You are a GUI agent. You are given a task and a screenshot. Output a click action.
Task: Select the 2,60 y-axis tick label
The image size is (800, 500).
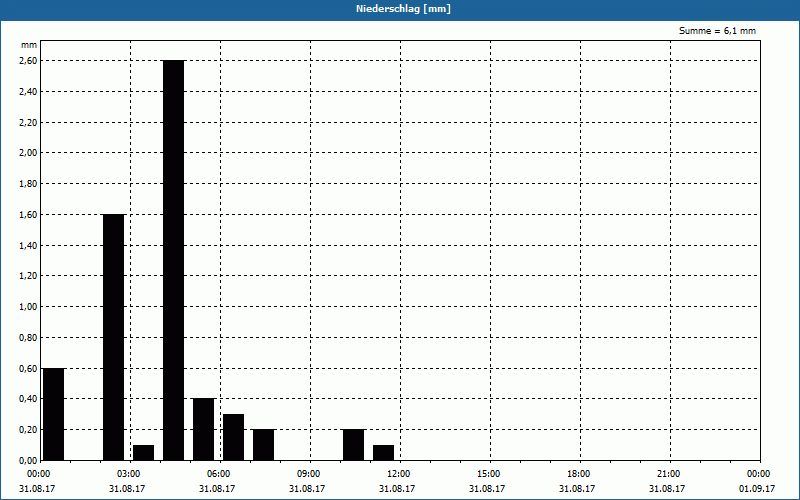(28, 60)
